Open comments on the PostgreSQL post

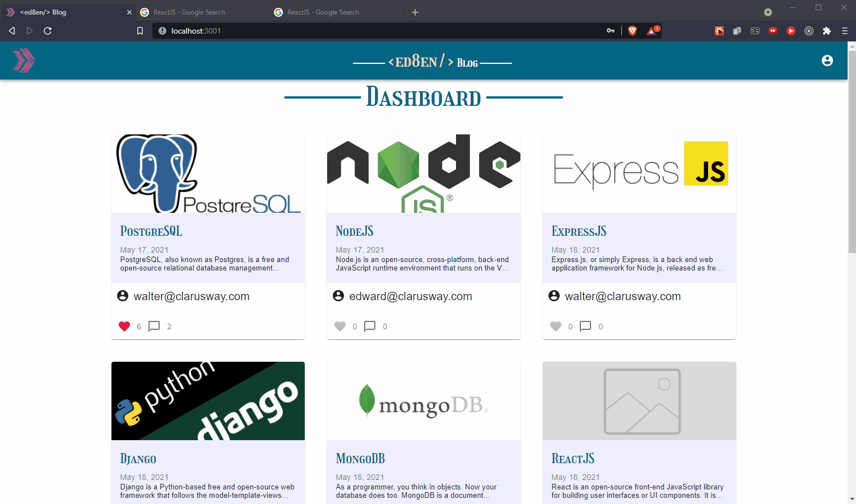(154, 326)
